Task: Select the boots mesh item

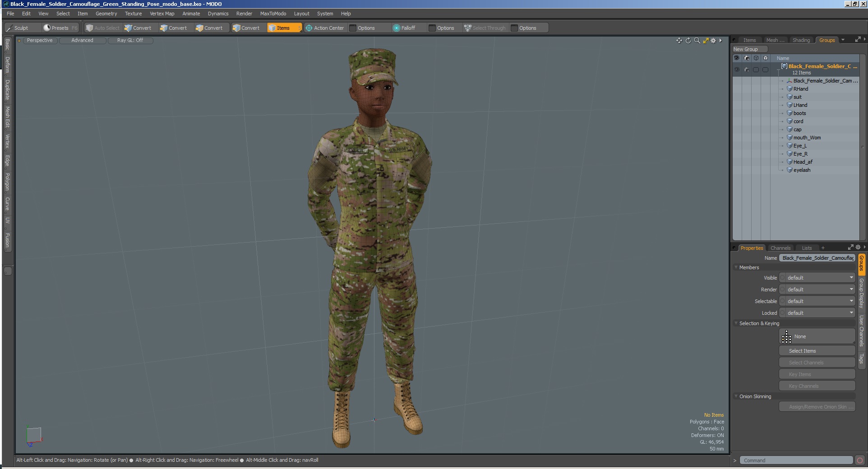Action: tap(799, 113)
